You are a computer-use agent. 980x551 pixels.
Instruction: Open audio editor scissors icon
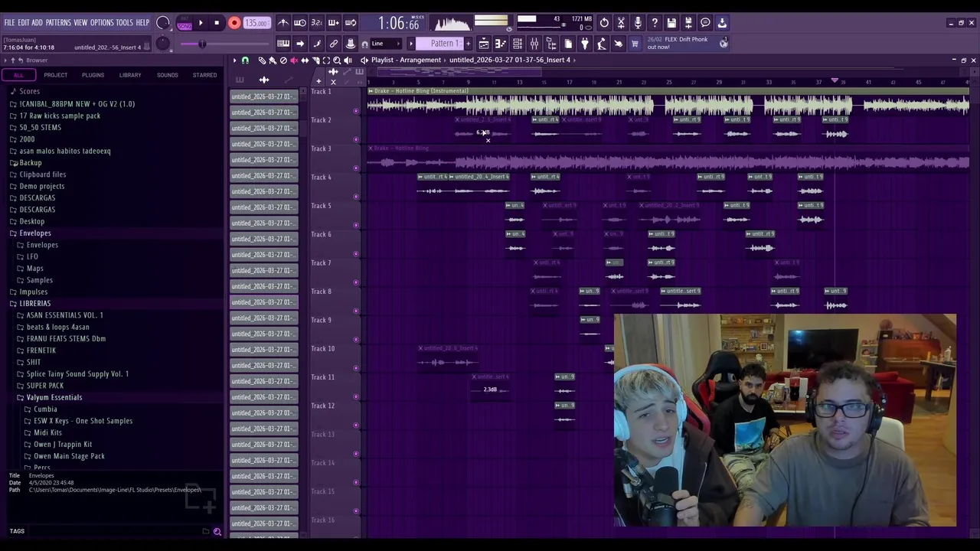621,23
